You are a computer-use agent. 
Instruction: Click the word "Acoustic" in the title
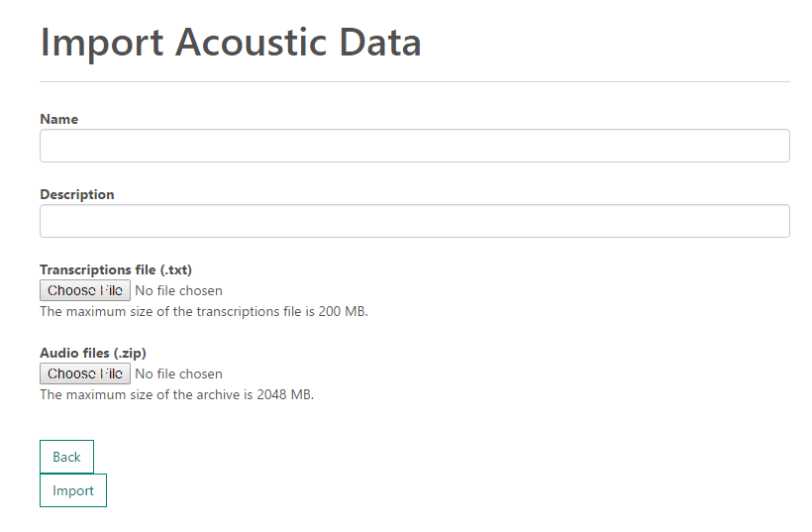252,43
